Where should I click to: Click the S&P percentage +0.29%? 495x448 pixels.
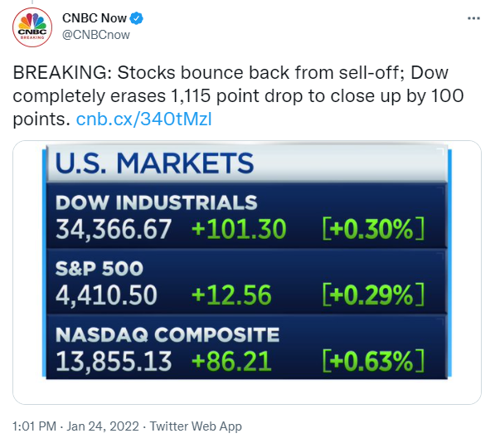pyautogui.click(x=373, y=295)
